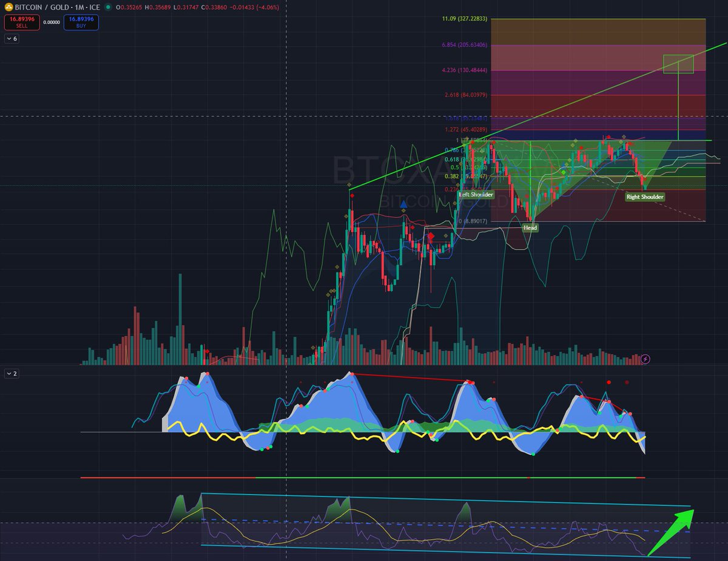Click the large red diamond signal marker

coord(431,236)
